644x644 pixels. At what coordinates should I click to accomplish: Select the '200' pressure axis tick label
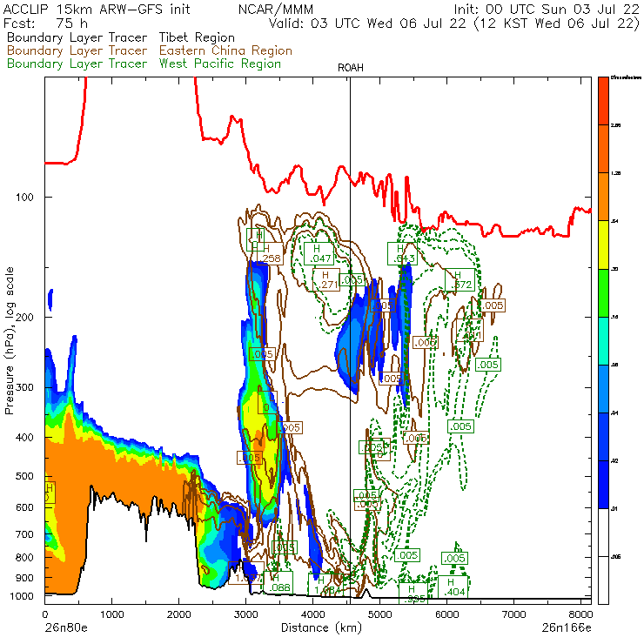24,318
